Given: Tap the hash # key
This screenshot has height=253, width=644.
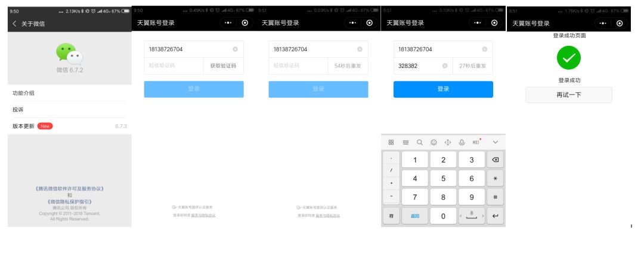Looking at the screenshot, I should 496,197.
